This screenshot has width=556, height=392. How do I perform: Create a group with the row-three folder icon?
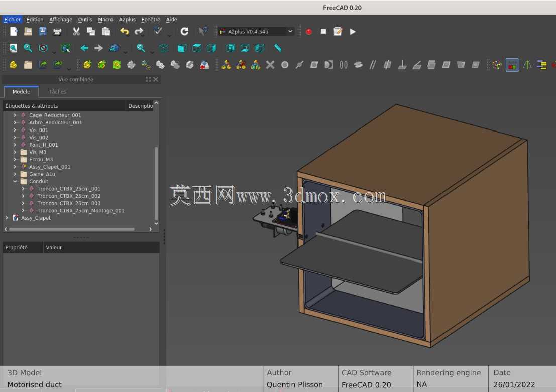pos(28,65)
